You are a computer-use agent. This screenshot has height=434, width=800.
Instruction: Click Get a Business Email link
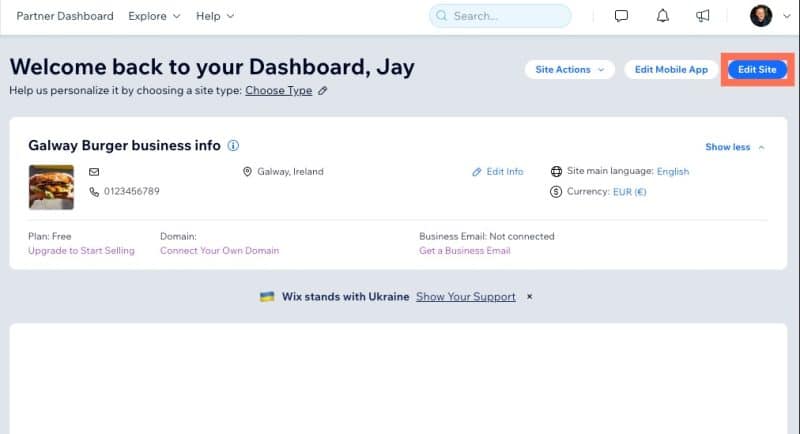465,250
